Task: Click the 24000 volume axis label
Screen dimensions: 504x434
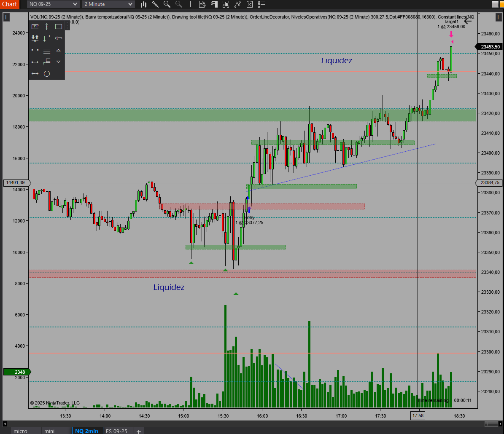Action: pyautogui.click(x=19, y=33)
